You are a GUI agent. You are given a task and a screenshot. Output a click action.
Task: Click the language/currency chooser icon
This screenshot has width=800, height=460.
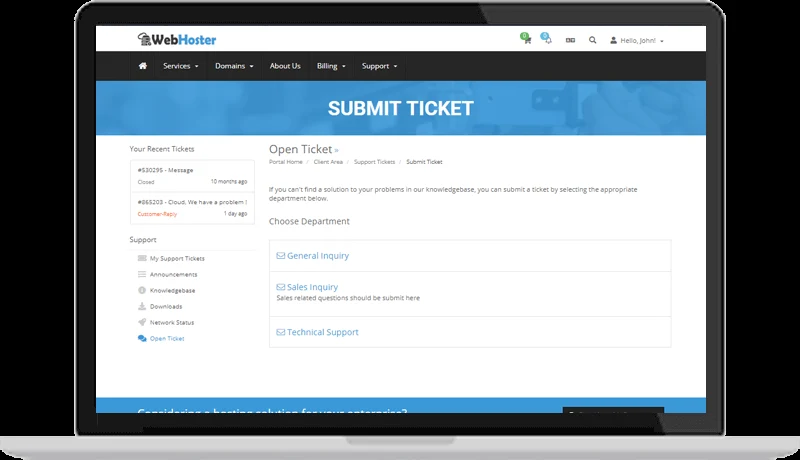coord(570,40)
